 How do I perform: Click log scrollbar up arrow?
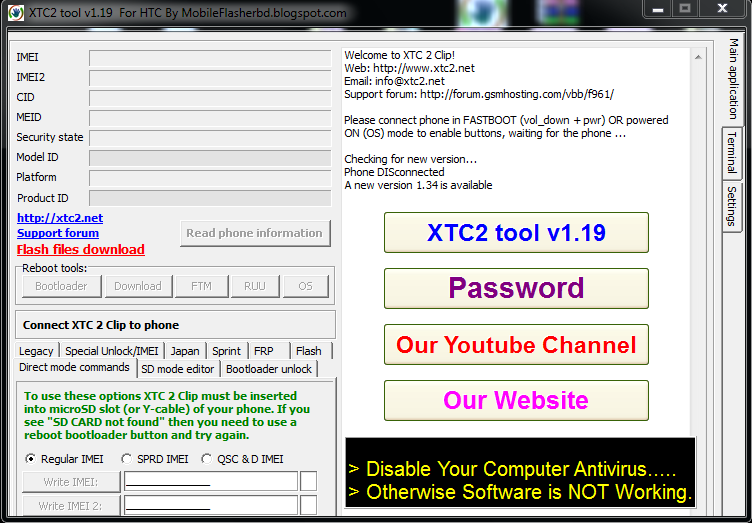click(x=698, y=57)
